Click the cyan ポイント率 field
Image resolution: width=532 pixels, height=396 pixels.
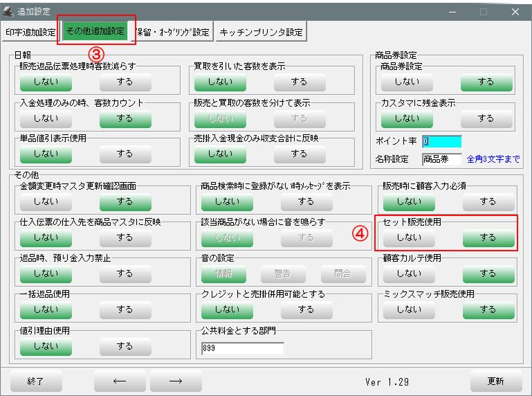(441, 141)
